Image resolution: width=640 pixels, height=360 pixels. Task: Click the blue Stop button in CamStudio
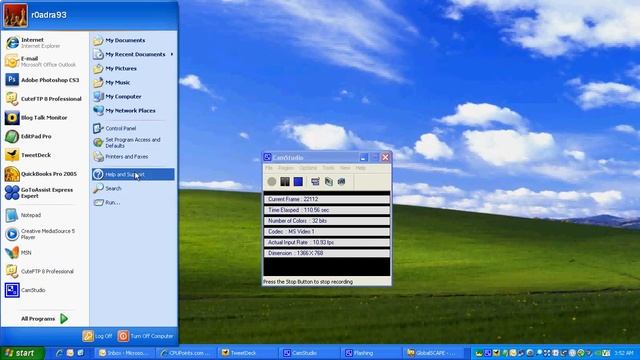click(298, 182)
